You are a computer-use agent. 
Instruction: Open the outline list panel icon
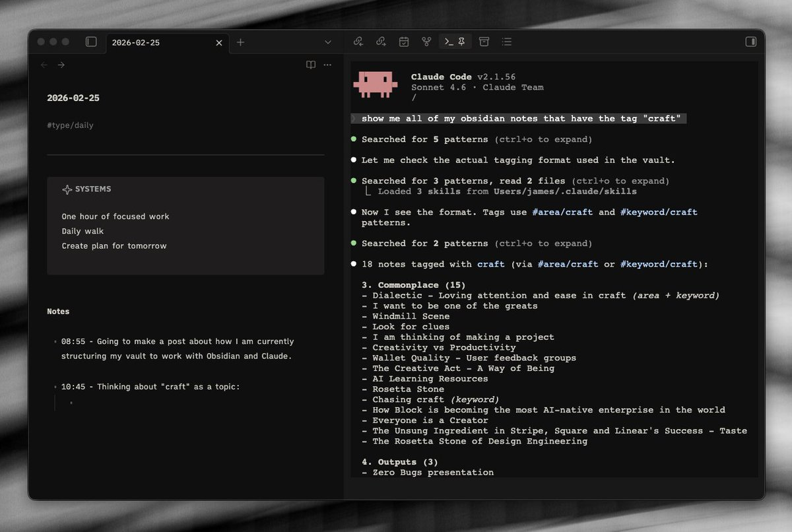[x=506, y=42]
